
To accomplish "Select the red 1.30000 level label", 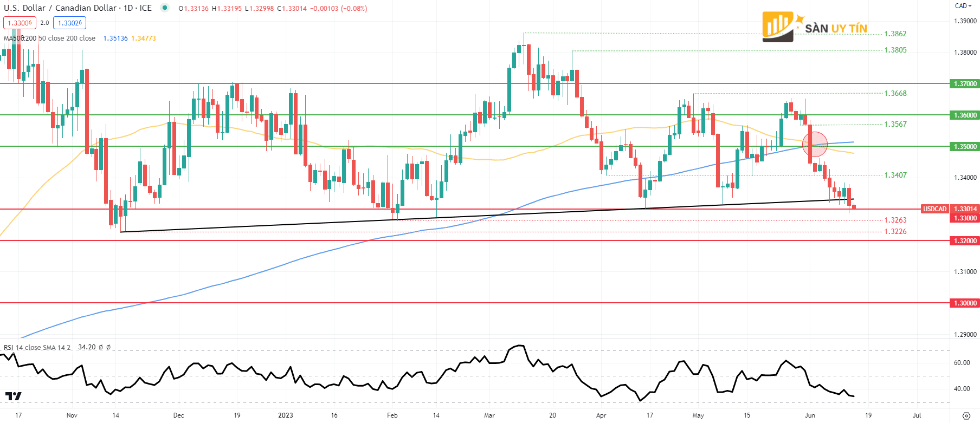I will click(965, 303).
